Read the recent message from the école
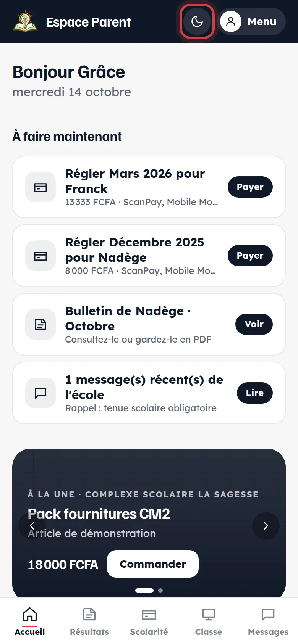The width and height of the screenshot is (298, 644). [x=255, y=393]
